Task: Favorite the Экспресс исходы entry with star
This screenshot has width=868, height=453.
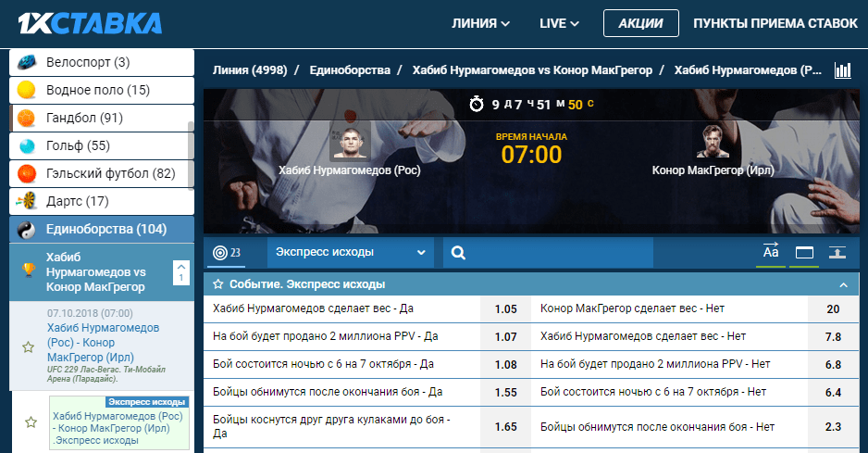Action: click(x=31, y=422)
